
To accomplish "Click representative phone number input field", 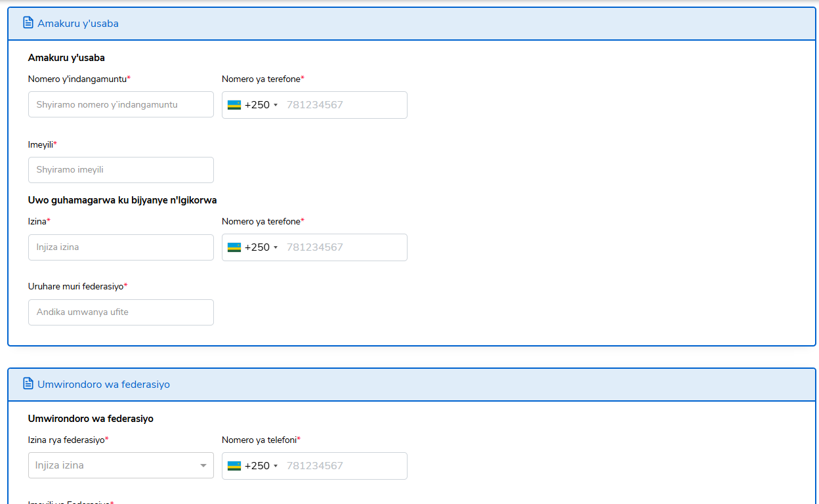I will point(344,247).
